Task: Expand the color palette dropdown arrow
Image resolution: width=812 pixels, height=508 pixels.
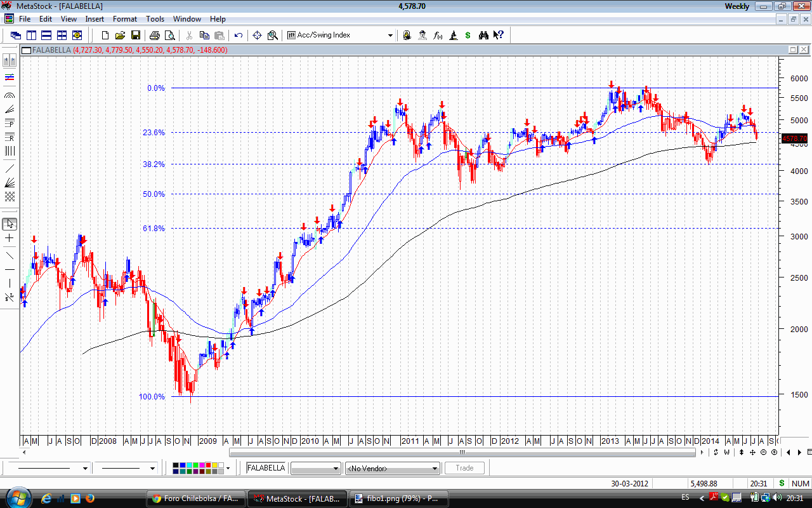Action: pyautogui.click(x=228, y=469)
